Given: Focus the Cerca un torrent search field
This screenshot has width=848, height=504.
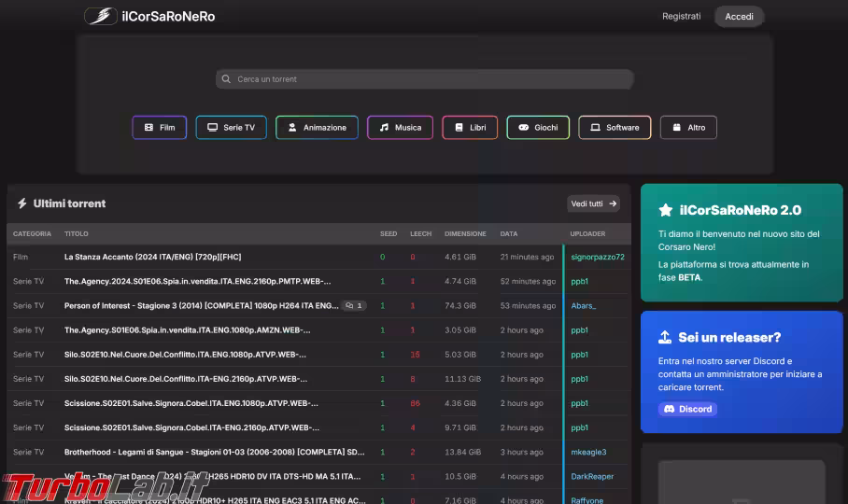Looking at the screenshot, I should (x=425, y=79).
